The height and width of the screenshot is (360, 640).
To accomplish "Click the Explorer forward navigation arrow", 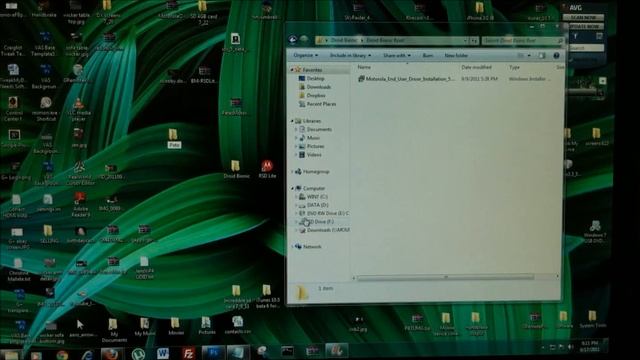I will click(304, 40).
